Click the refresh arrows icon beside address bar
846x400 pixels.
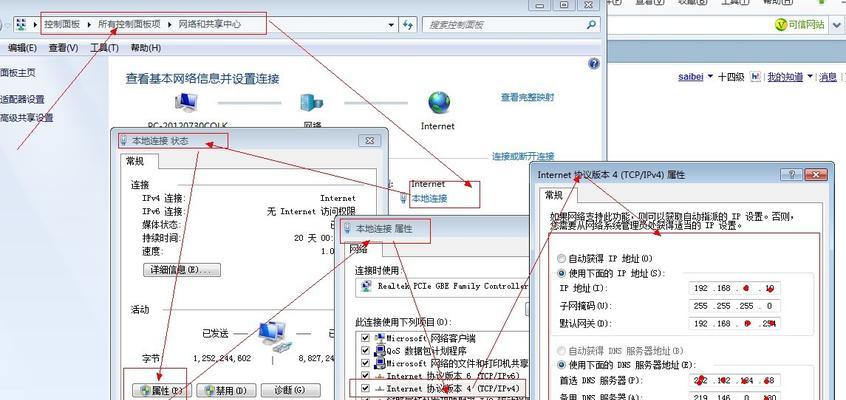(408, 25)
